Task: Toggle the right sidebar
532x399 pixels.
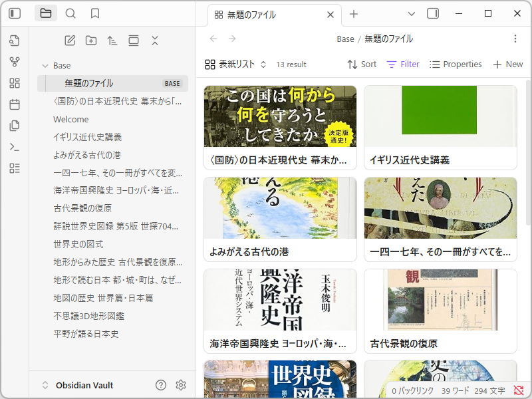Action: click(433, 13)
